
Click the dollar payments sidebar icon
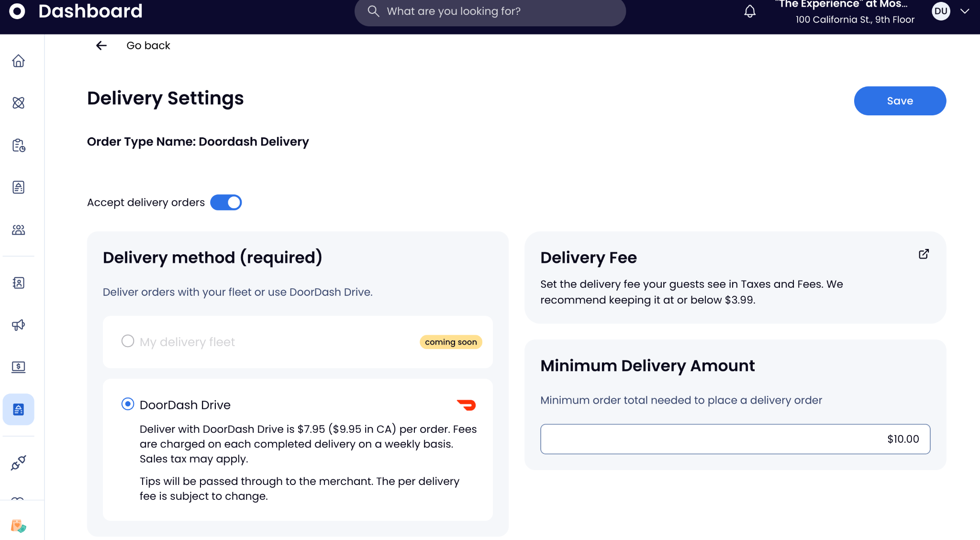pos(18,367)
